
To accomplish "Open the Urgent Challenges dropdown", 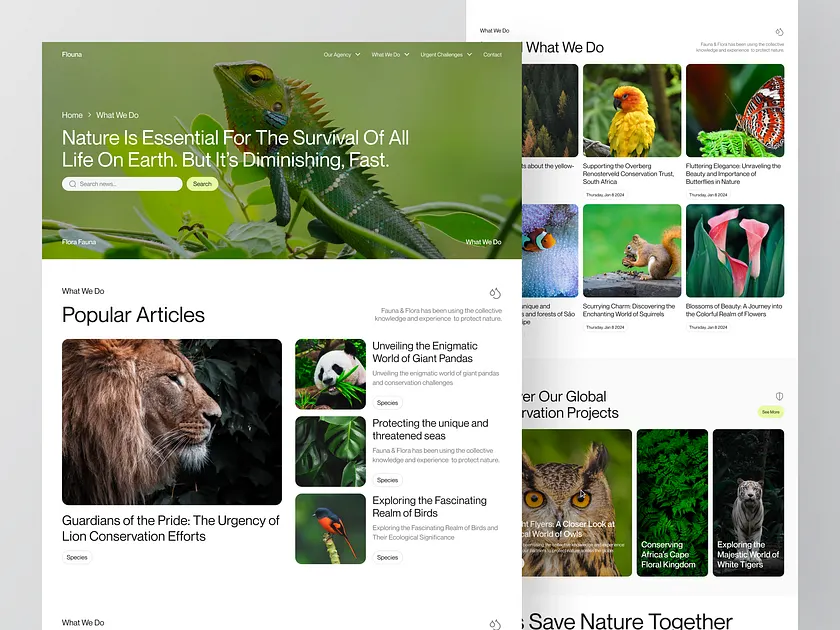I will 445,55.
